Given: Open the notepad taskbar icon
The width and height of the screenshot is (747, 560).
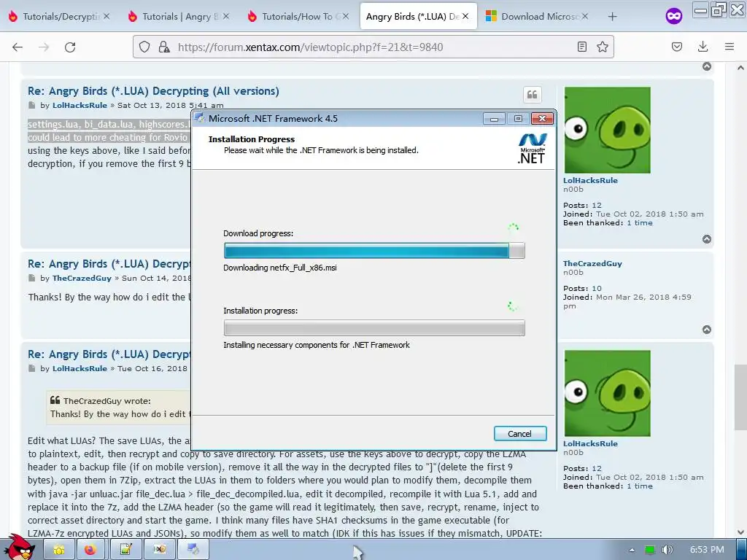Looking at the screenshot, I should tap(125, 550).
